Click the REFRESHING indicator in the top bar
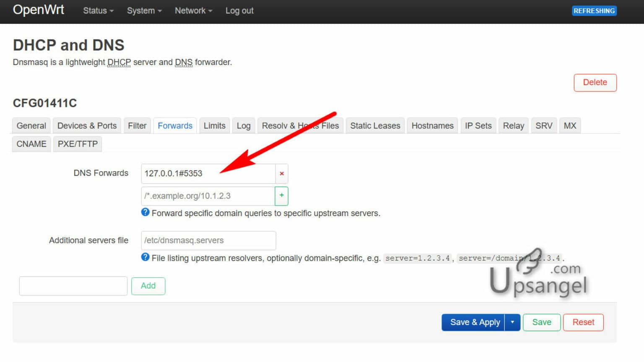The width and height of the screenshot is (644, 362). coord(594,10)
